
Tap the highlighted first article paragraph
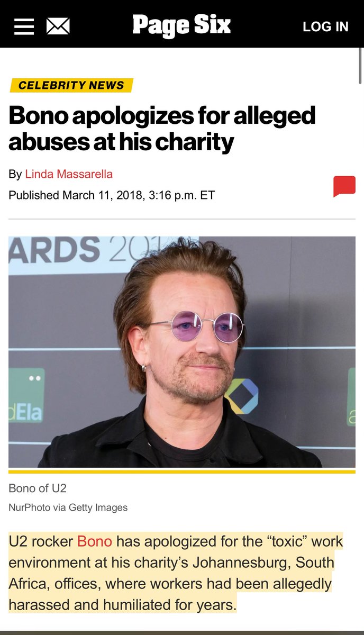(176, 573)
